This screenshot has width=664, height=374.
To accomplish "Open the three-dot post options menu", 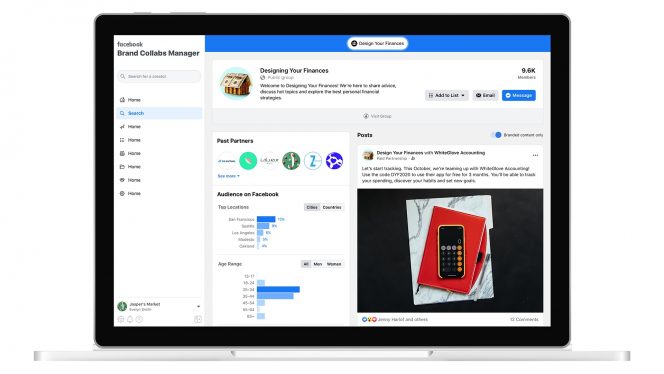I will pos(535,155).
